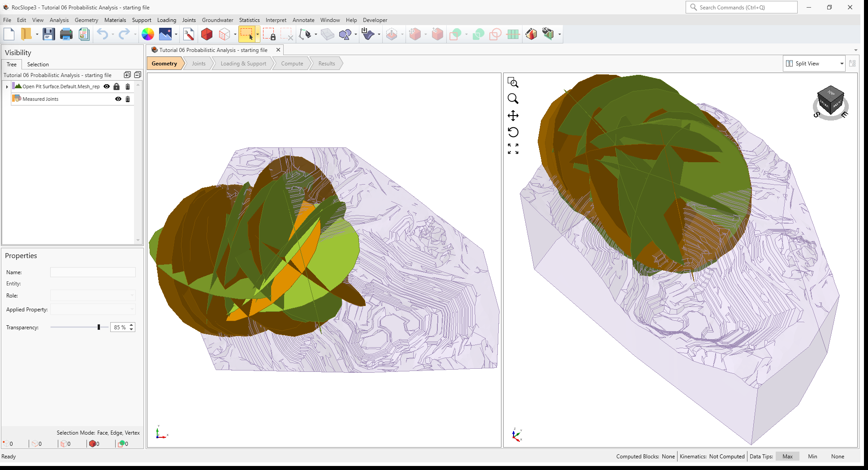Set Data Tips to Max

click(787, 457)
